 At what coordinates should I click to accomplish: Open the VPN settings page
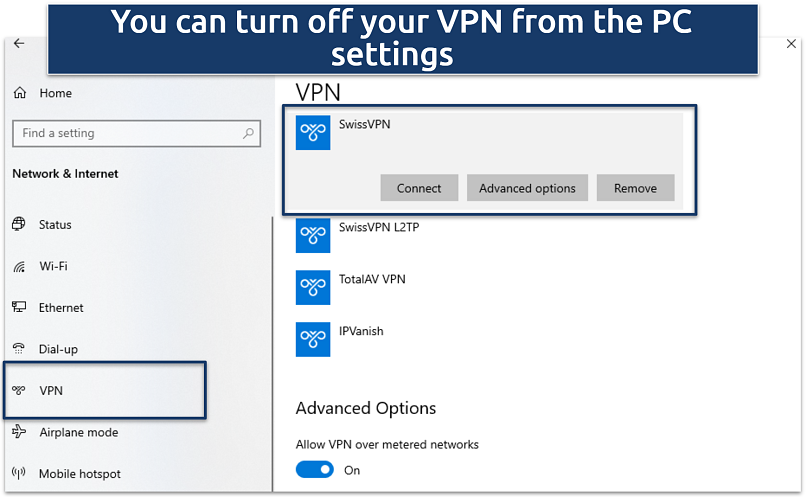[50, 391]
